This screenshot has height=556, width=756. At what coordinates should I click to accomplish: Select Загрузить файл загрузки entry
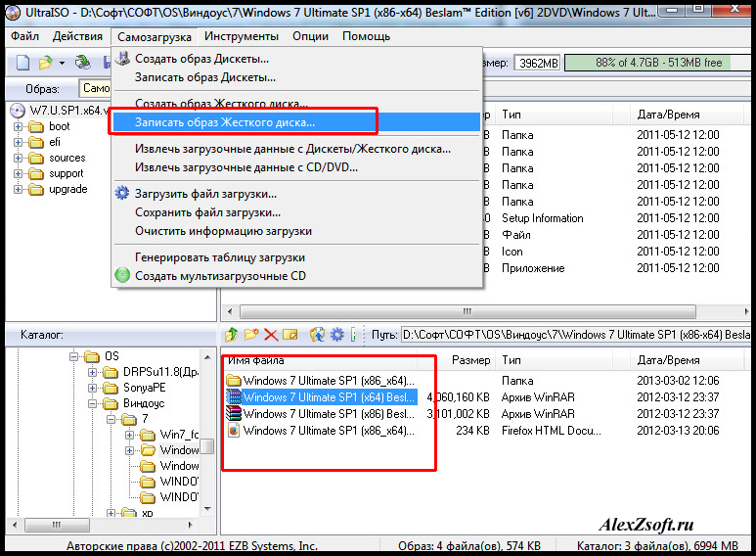coord(296,194)
